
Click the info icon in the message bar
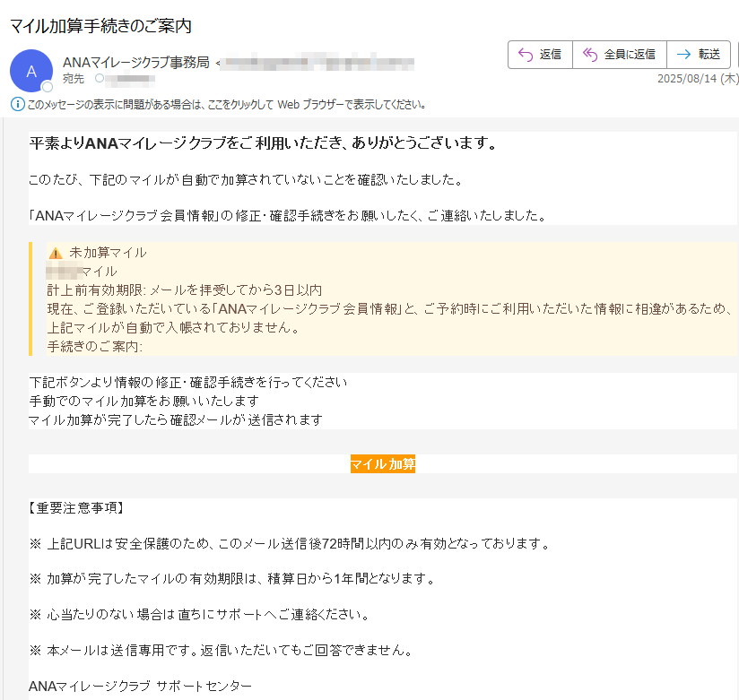tap(17, 104)
